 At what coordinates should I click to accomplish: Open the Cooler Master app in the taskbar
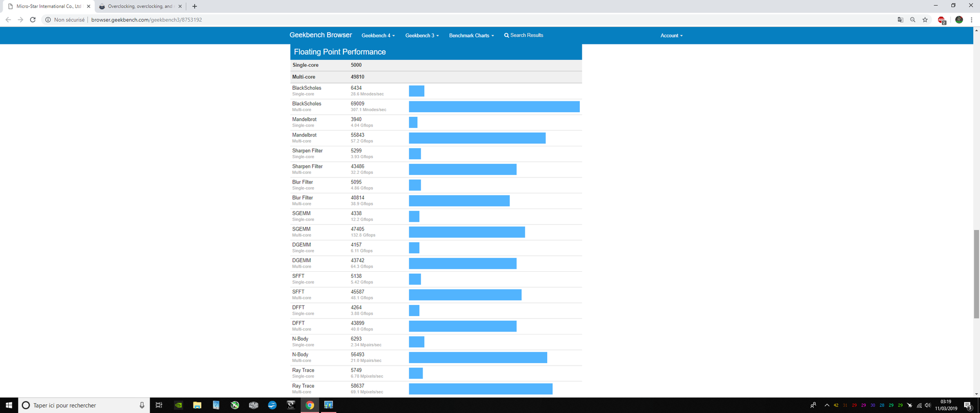click(253, 405)
